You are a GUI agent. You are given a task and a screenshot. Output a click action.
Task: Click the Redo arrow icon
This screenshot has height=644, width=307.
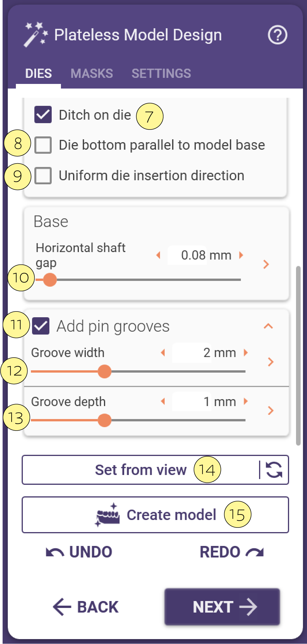[x=254, y=552]
